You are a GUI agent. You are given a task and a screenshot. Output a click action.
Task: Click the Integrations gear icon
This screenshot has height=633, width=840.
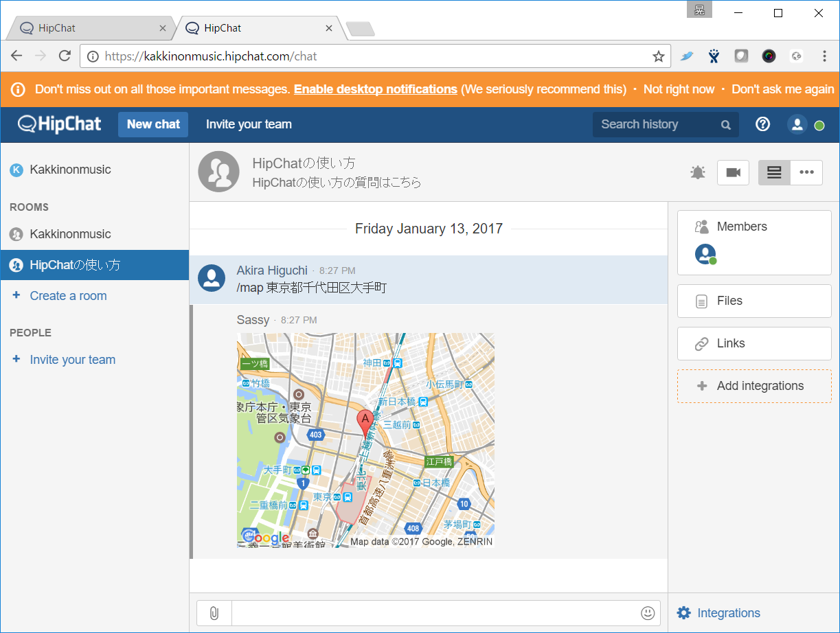(x=683, y=613)
